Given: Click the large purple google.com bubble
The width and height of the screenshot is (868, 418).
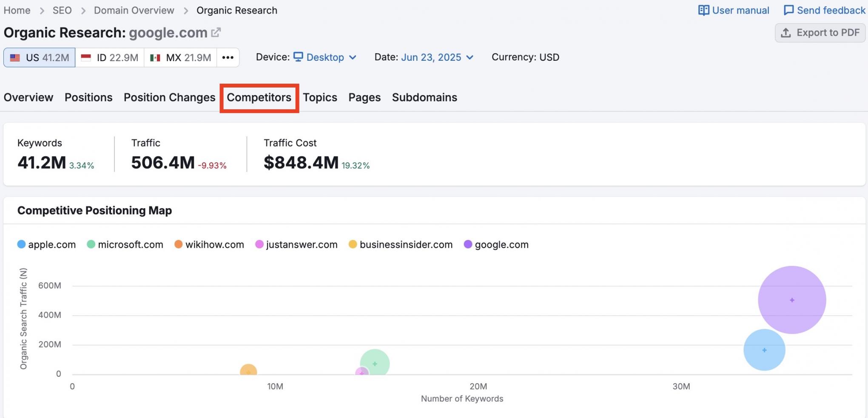Looking at the screenshot, I should pos(792,300).
